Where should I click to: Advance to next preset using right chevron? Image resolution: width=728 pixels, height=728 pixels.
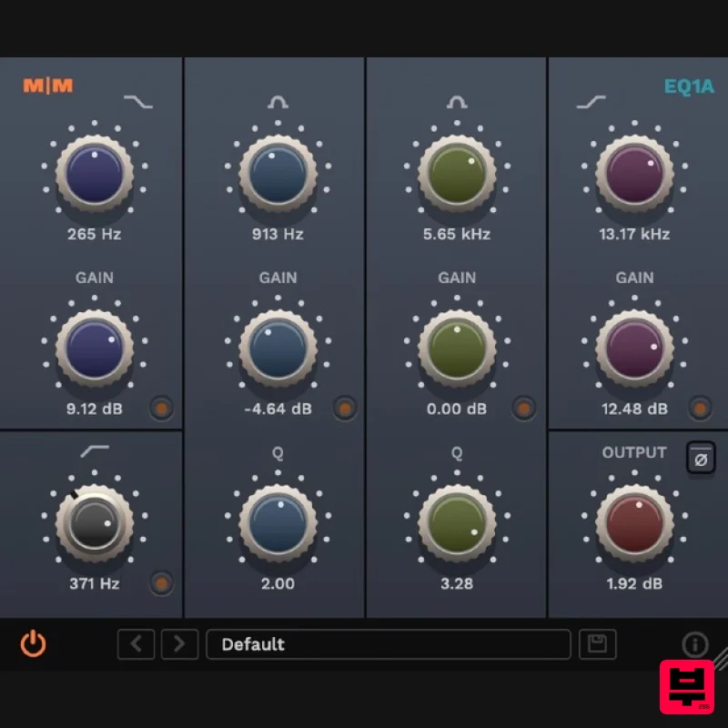[179, 644]
